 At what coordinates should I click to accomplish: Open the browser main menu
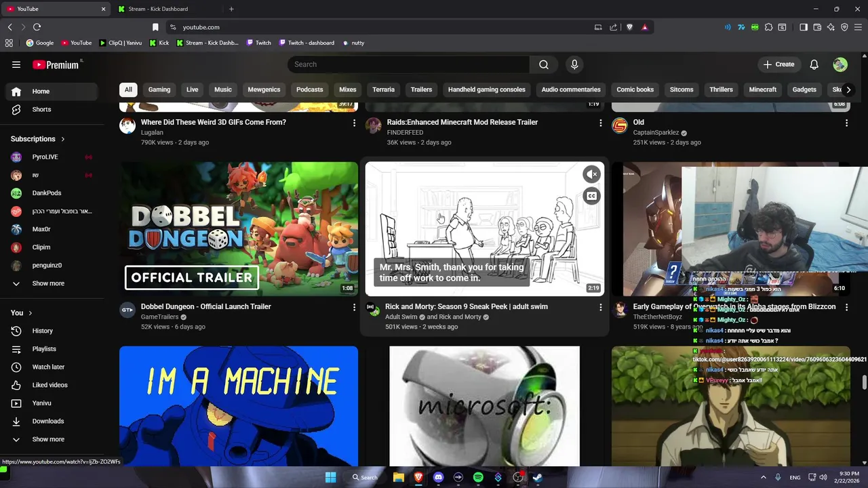[859, 27]
